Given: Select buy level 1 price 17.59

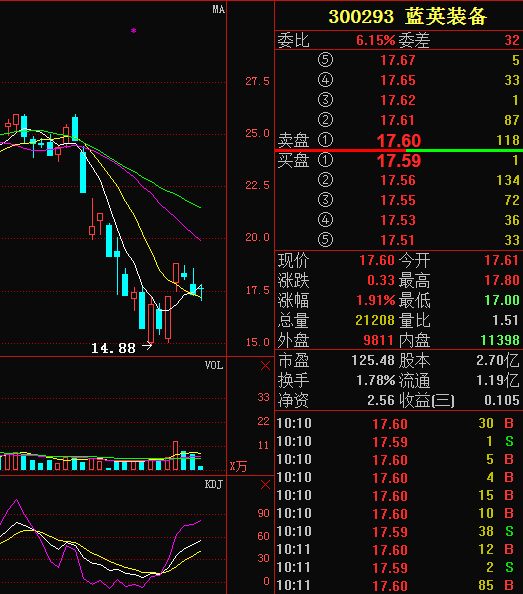Looking at the screenshot, I should (398, 161).
